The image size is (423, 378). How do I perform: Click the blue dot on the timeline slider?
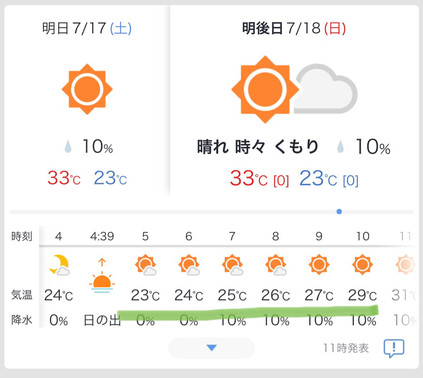point(339,211)
